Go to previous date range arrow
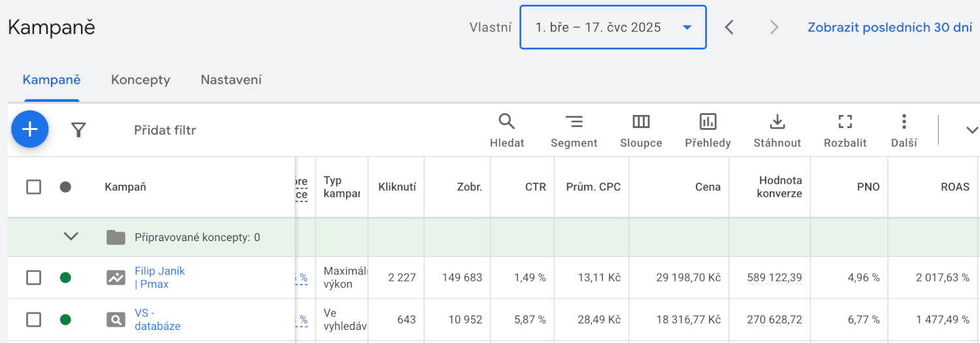 coord(730,27)
